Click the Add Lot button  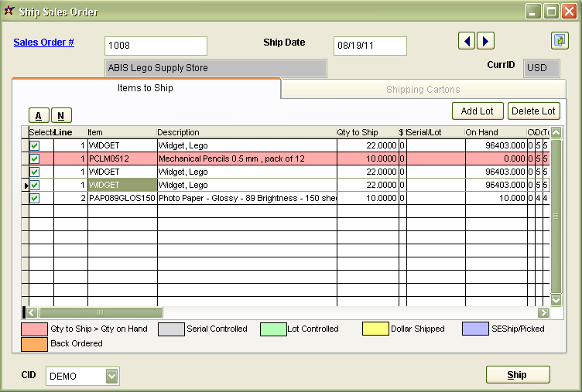478,111
